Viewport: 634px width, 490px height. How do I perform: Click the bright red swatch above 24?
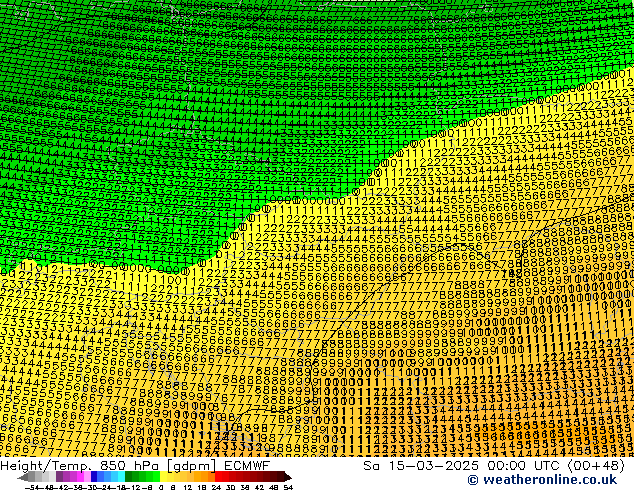[219, 477]
